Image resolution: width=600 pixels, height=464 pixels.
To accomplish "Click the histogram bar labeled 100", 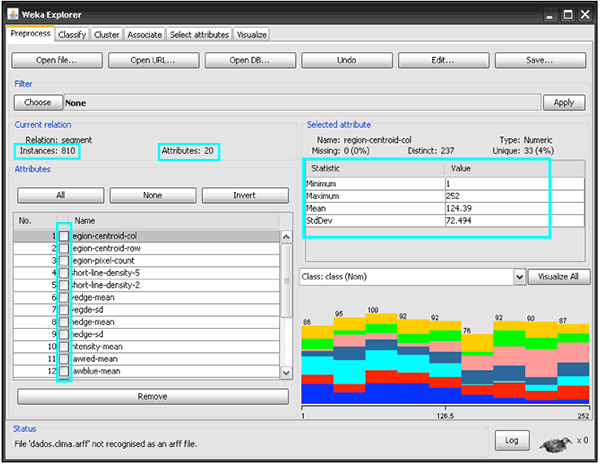I will click(x=381, y=359).
